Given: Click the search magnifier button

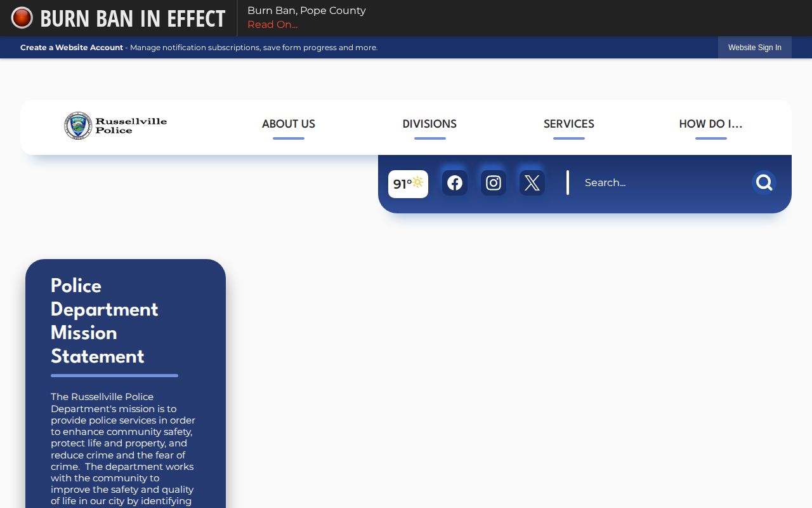Looking at the screenshot, I should point(764,182).
